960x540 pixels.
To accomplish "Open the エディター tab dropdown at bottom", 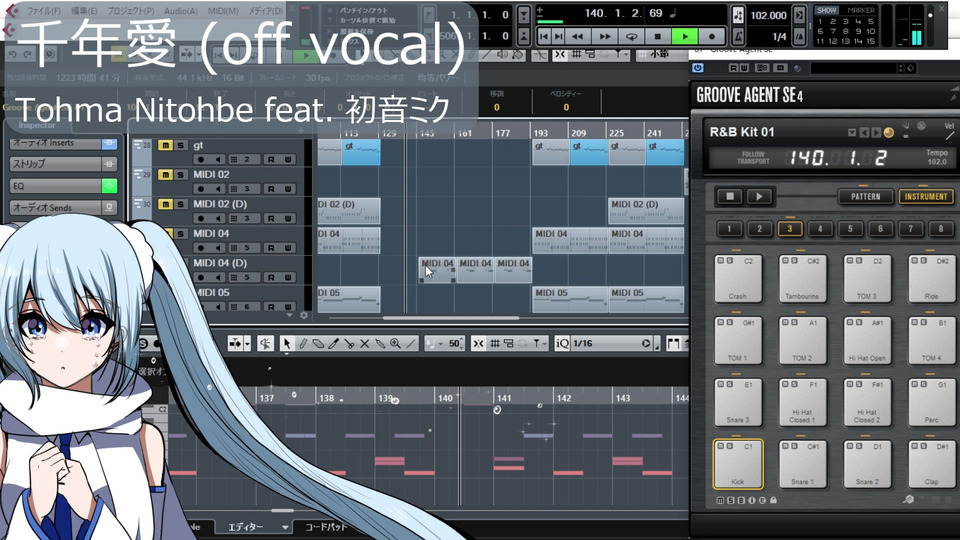I will tap(285, 527).
